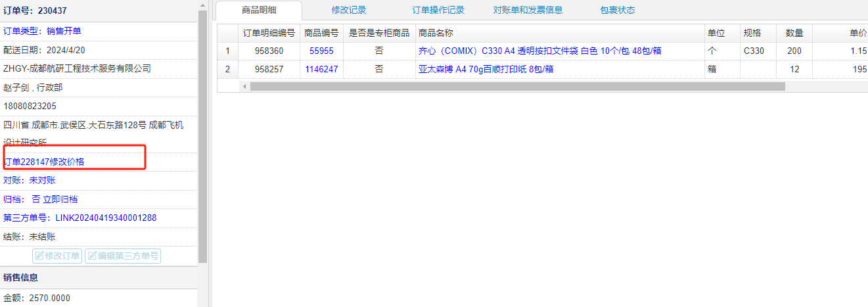Viewport: 868px width, 307px height.
Task: Click customer name ZHGY-成都航研工程技术服务有限公司
Action: (x=77, y=68)
